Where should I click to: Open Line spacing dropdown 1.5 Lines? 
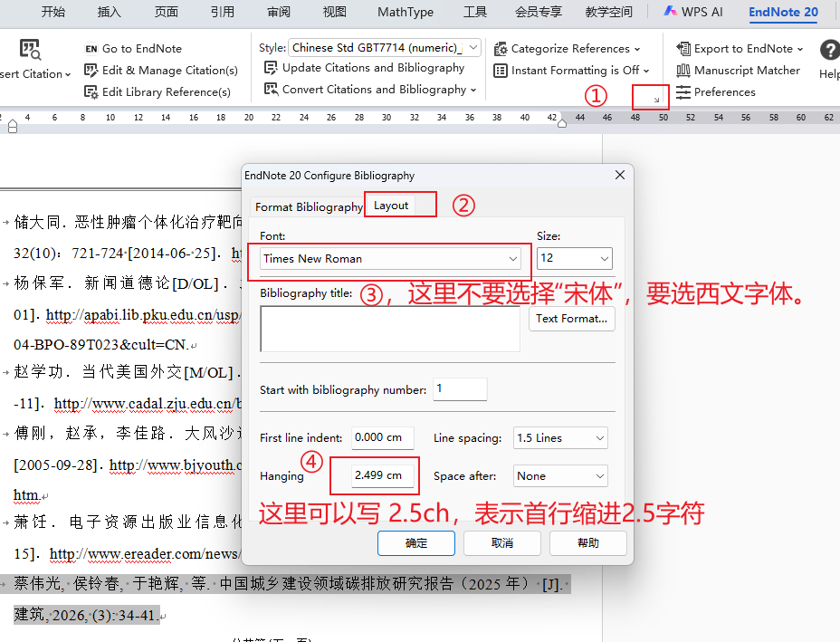pyautogui.click(x=559, y=438)
